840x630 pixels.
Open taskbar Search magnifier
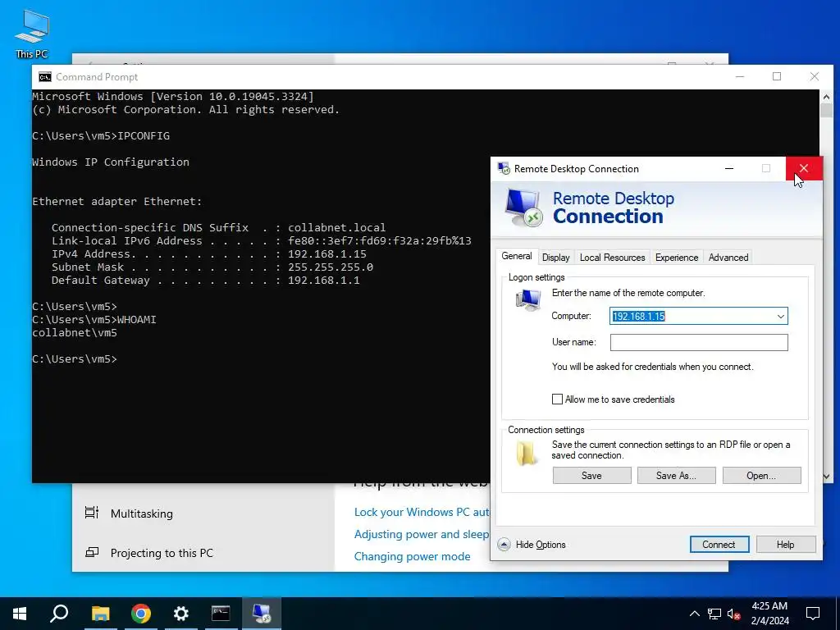(59, 614)
